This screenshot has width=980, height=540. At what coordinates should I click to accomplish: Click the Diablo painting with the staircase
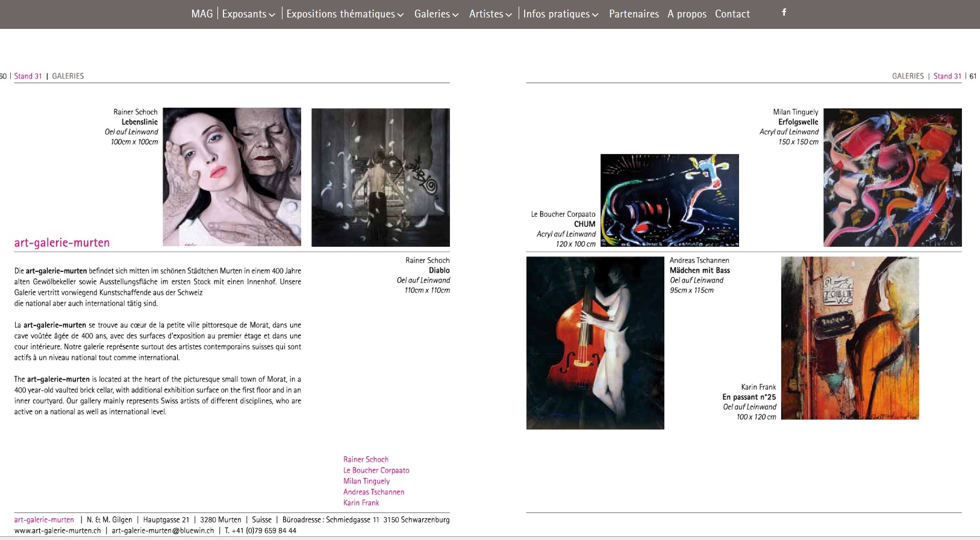381,178
